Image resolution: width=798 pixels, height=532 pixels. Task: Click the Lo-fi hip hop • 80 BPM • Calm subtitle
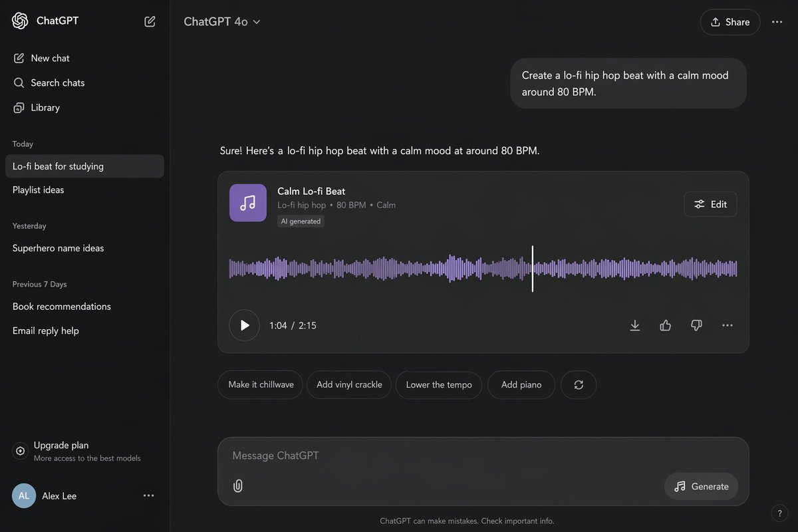[x=336, y=205]
